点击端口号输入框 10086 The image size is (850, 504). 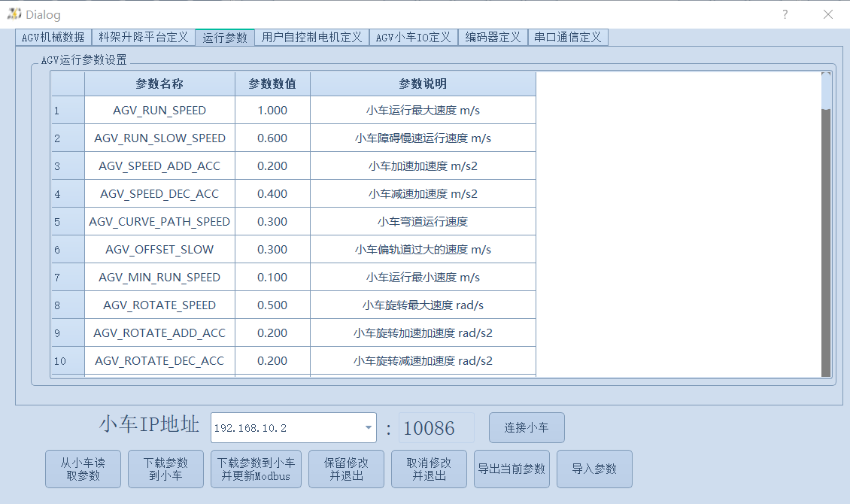click(436, 427)
